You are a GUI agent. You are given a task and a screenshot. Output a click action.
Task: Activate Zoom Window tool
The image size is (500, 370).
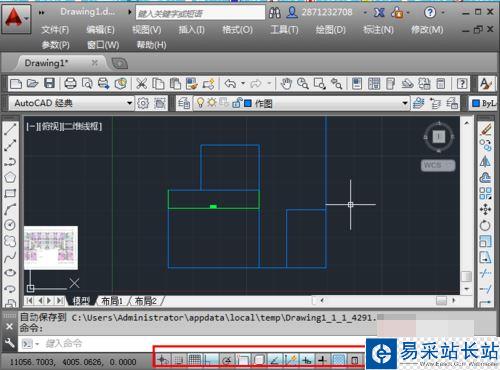click(320, 84)
